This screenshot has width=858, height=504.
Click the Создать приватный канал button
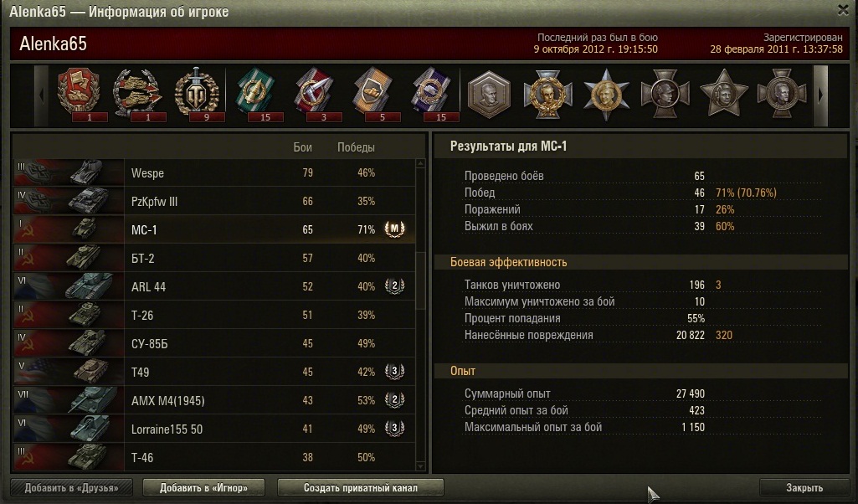(361, 487)
